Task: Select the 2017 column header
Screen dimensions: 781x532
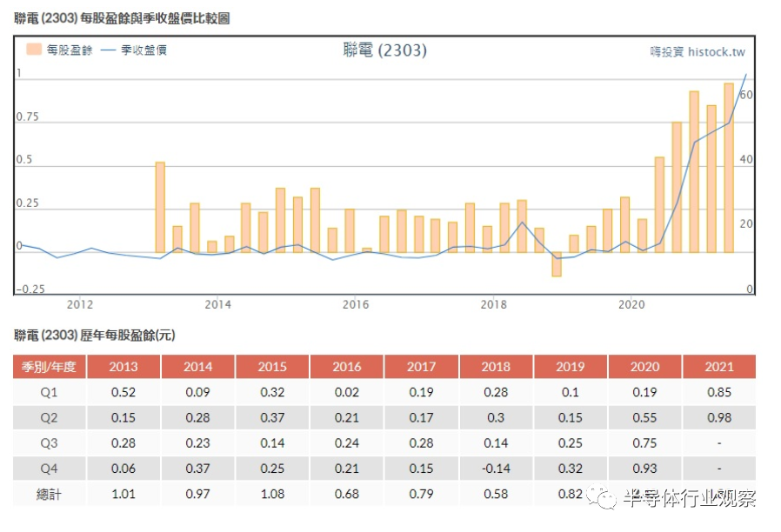Action: 422,367
